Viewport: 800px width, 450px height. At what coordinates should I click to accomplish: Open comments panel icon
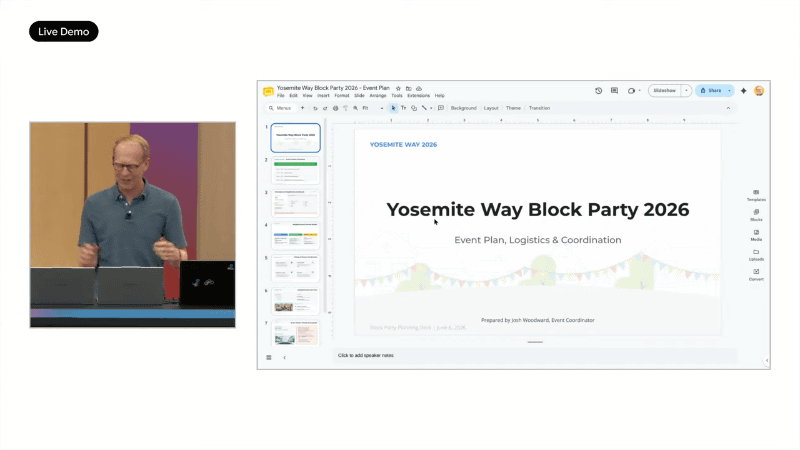[614, 91]
